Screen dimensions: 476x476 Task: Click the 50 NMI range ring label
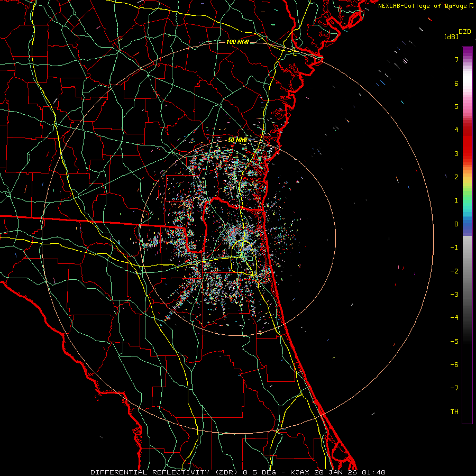point(237,140)
